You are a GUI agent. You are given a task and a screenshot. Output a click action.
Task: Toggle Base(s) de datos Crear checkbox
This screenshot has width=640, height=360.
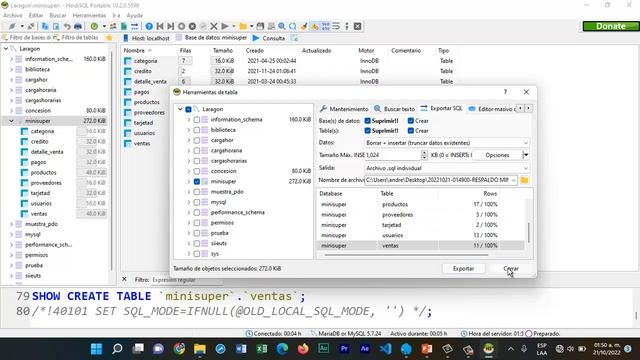[411, 121]
